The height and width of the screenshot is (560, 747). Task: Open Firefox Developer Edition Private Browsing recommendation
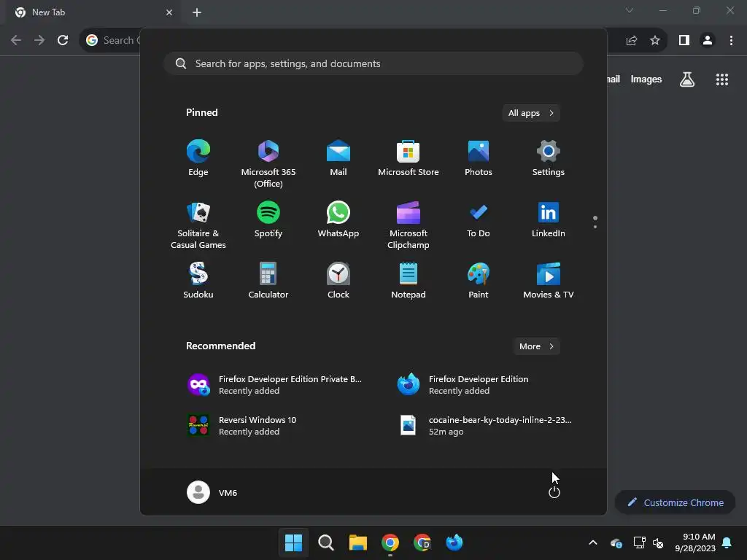pos(275,385)
